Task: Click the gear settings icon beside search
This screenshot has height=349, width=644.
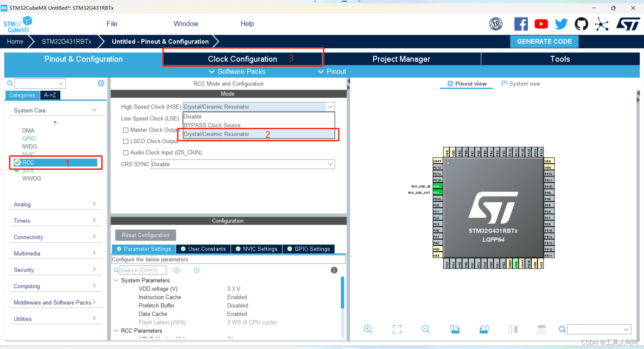Action: [101, 83]
